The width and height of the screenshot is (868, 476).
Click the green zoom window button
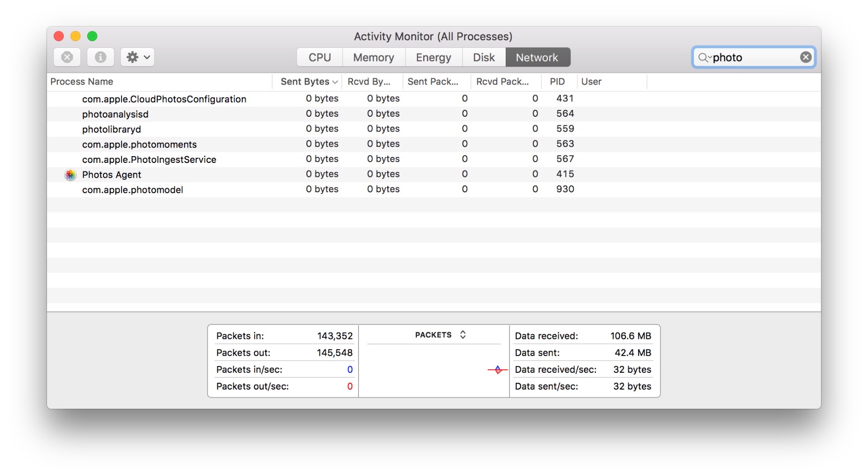click(92, 36)
